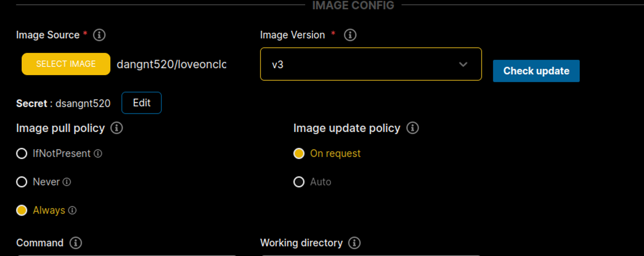Choose the Always pull policy radio
The height and width of the screenshot is (256, 644).
(x=22, y=210)
